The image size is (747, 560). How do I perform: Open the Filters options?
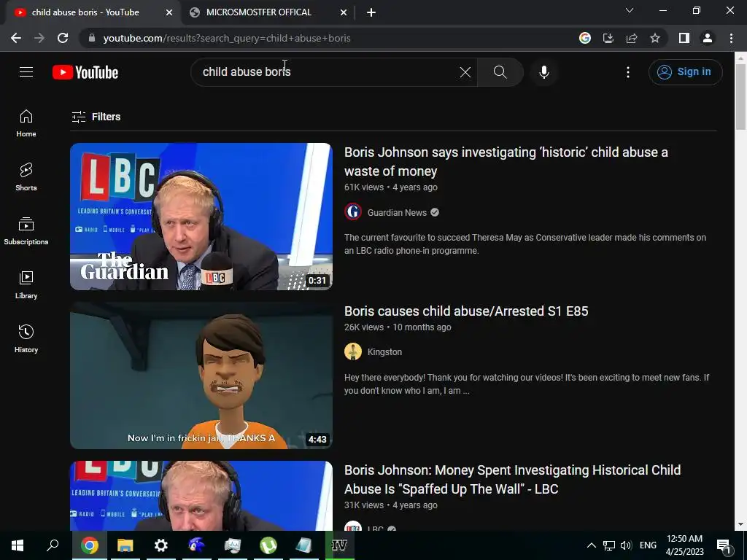point(96,117)
